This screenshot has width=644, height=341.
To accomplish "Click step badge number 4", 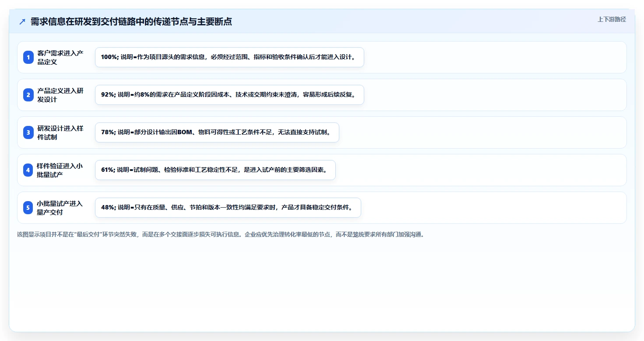I will pos(28,170).
